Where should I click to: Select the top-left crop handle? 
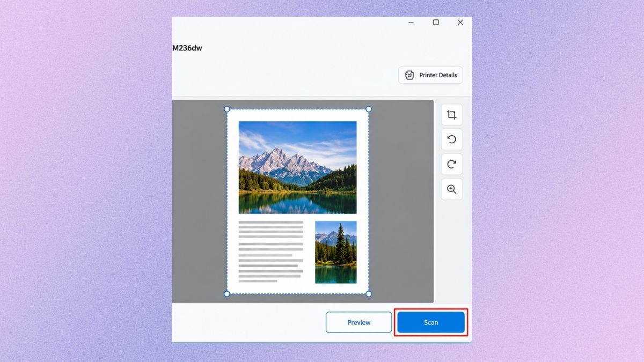pyautogui.click(x=227, y=109)
